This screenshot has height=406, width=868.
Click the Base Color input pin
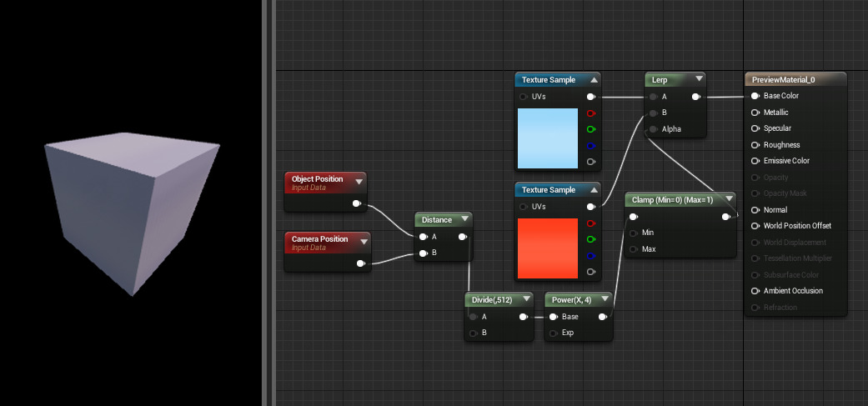pyautogui.click(x=755, y=96)
